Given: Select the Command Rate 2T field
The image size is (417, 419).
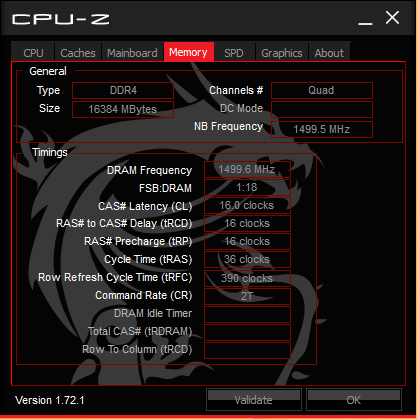Looking at the screenshot, I should click(x=247, y=296).
